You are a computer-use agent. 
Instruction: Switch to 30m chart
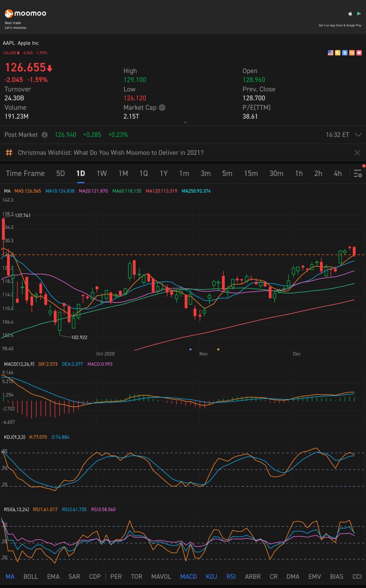pyautogui.click(x=276, y=173)
